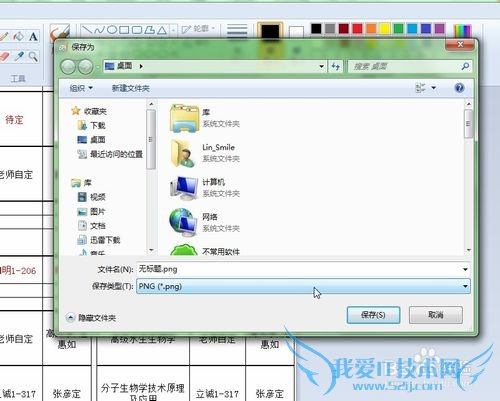
Task: Select the Magnifier tool in Paint
Action: click(33, 57)
